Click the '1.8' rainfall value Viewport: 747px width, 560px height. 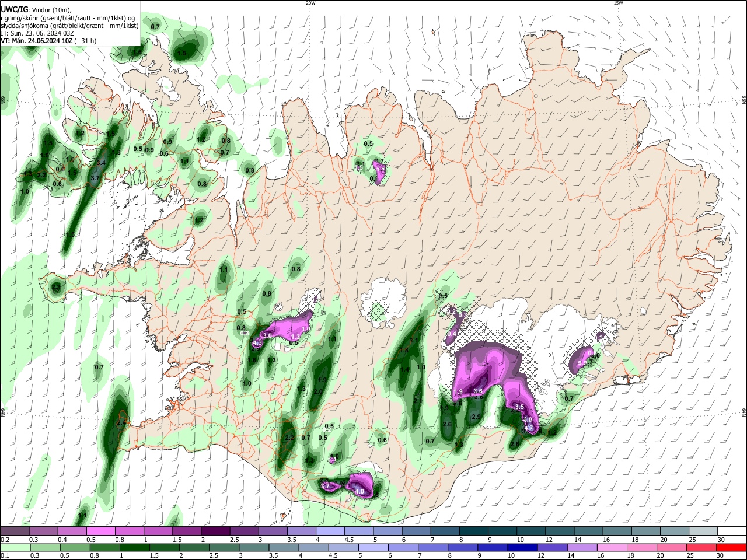coord(404,350)
